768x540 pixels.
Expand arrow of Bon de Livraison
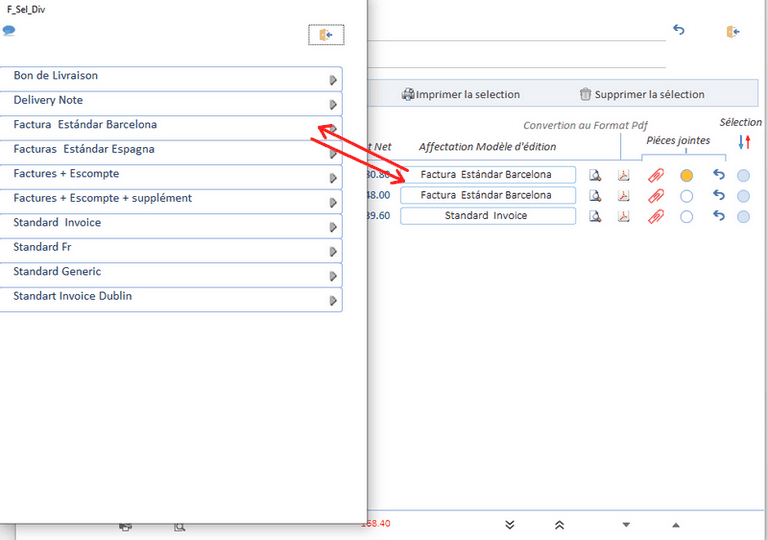[333, 80]
